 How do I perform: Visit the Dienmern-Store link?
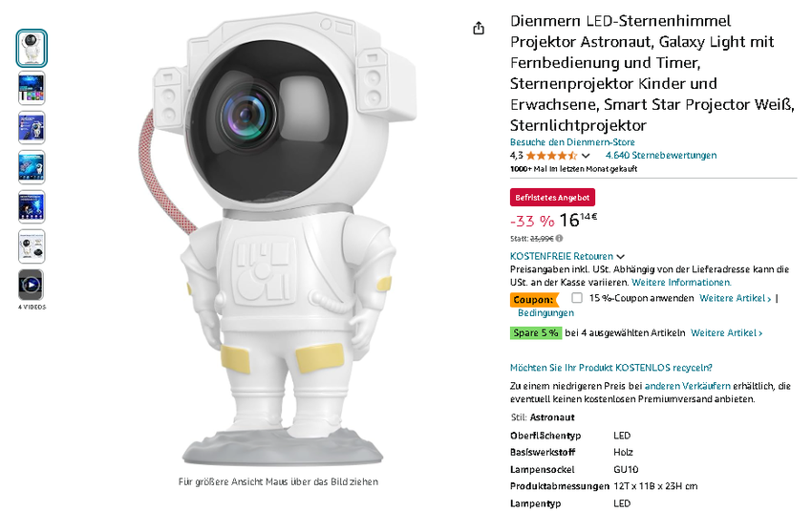pyautogui.click(x=572, y=142)
